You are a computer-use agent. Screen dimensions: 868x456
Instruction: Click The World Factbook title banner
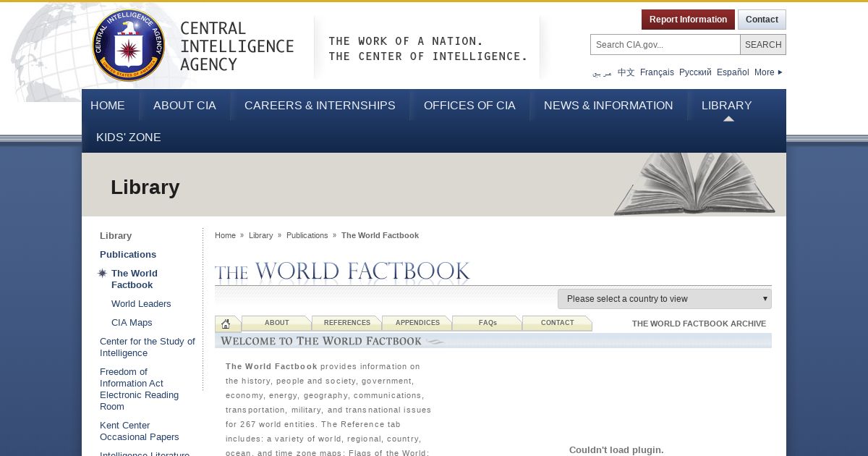[x=342, y=271]
